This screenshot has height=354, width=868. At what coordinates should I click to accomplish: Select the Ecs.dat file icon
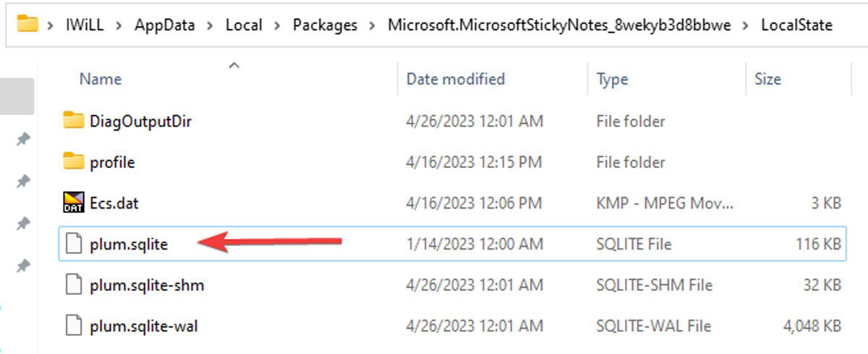coord(73,203)
